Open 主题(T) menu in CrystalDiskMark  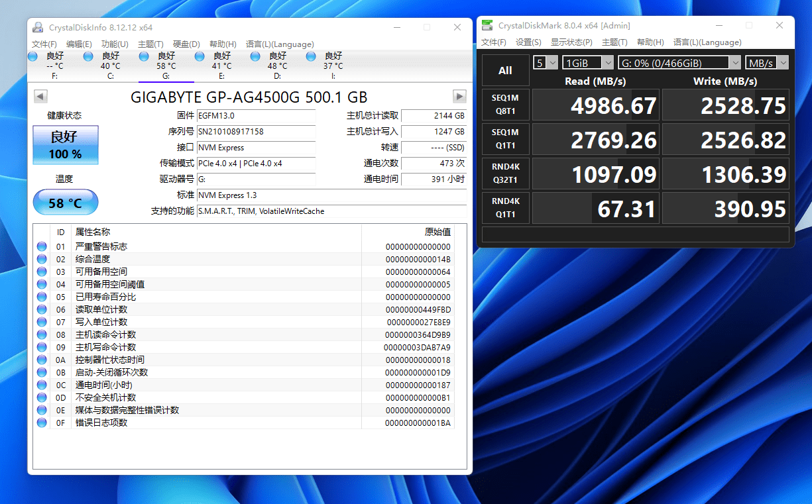[x=614, y=42]
